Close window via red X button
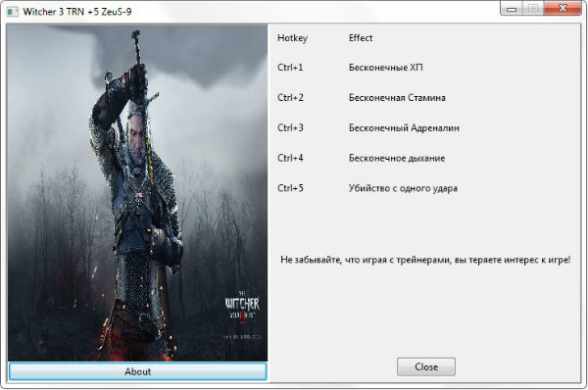Viewport: 588px width, 390px height. coord(563,8)
